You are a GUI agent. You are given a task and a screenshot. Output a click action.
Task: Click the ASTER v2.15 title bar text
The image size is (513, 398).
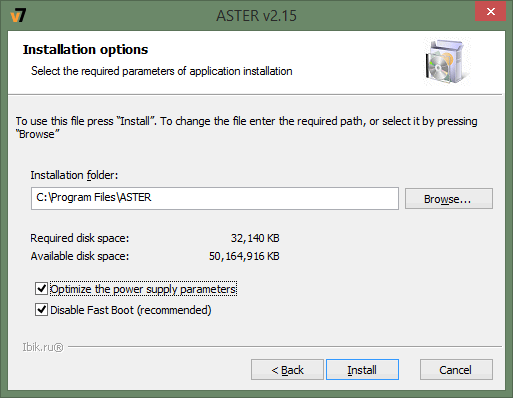pyautogui.click(x=256, y=16)
